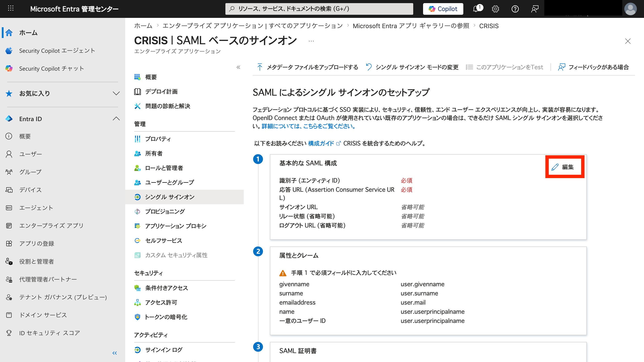Click フィードバックがある場合 toolbar button
This screenshot has height=362, width=644.
(x=593, y=67)
